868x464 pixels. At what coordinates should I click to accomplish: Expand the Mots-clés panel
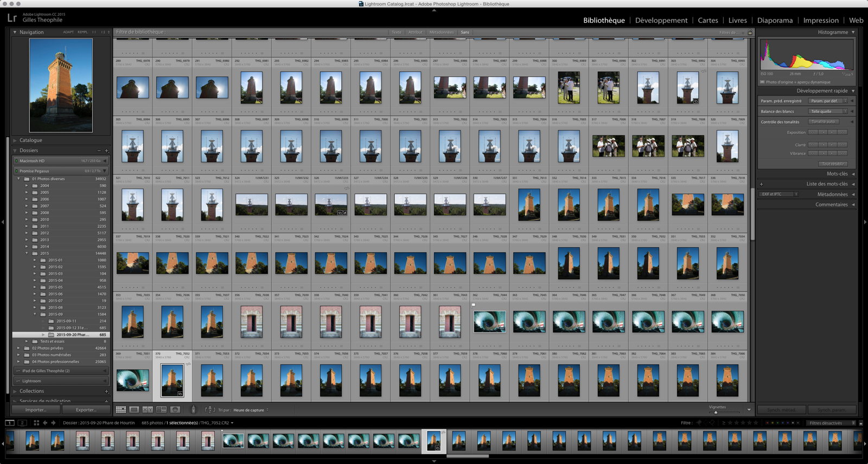[853, 174]
